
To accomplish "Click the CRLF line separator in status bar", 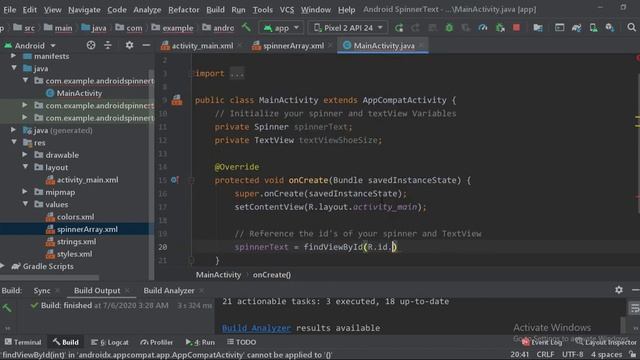I will (x=545, y=354).
